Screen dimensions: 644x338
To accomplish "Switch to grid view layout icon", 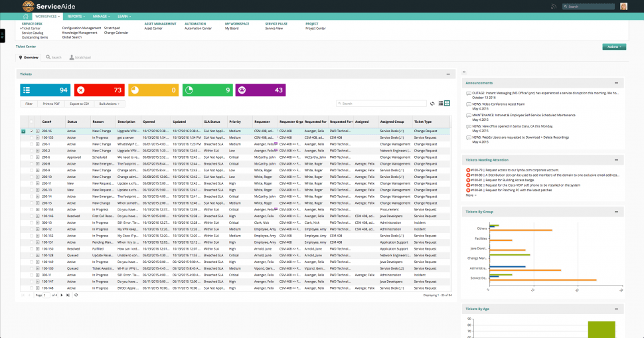I will [447, 104].
